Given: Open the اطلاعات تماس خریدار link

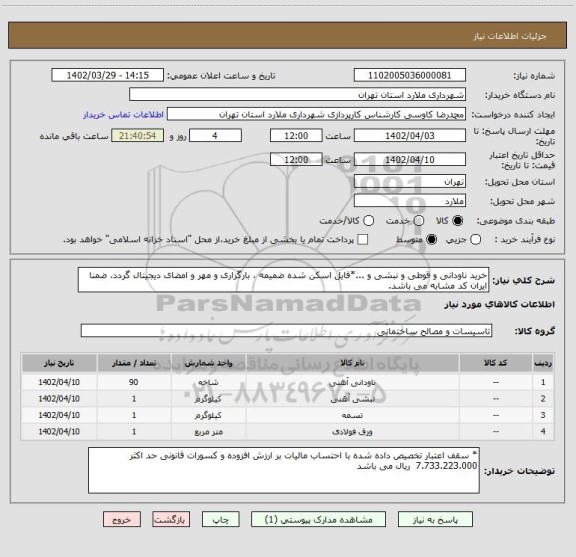Looking at the screenshot, I should click(x=123, y=115).
